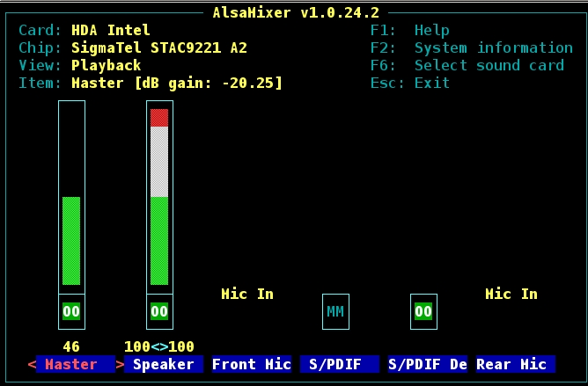Screen dimensions: 588x386
Task: Click the Speaker 100<>100 volume value
Action: [x=159, y=346]
